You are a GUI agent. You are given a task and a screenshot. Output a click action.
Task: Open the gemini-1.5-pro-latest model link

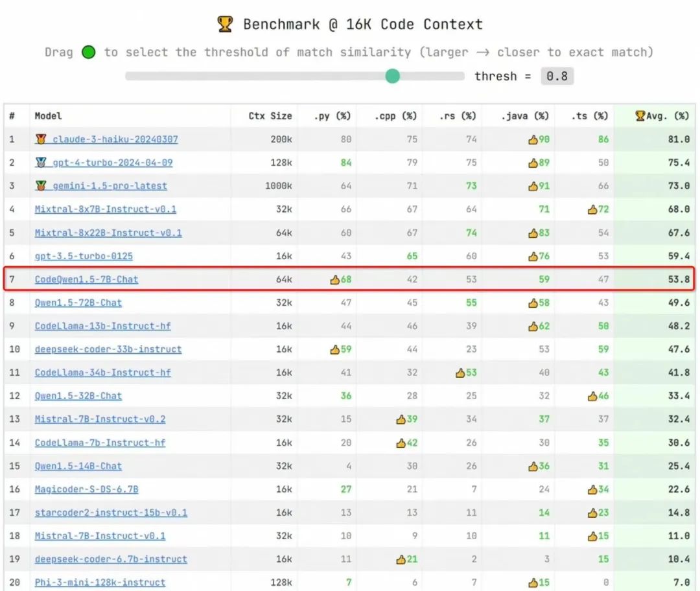110,186
